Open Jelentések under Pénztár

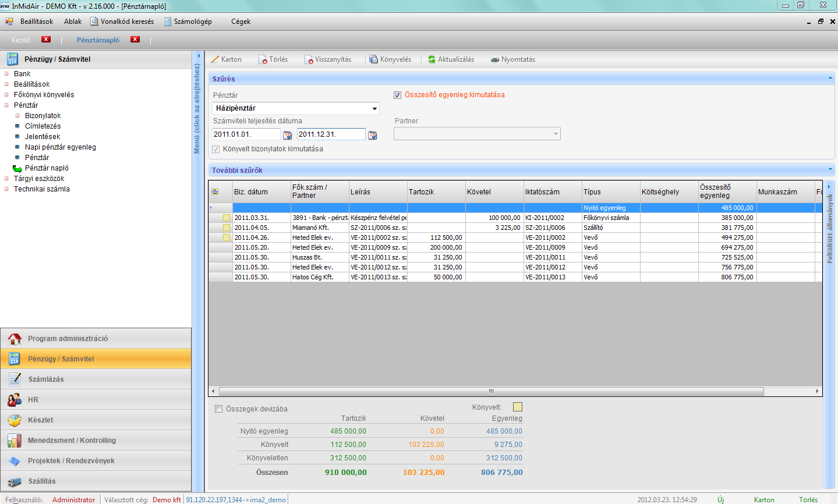point(43,137)
